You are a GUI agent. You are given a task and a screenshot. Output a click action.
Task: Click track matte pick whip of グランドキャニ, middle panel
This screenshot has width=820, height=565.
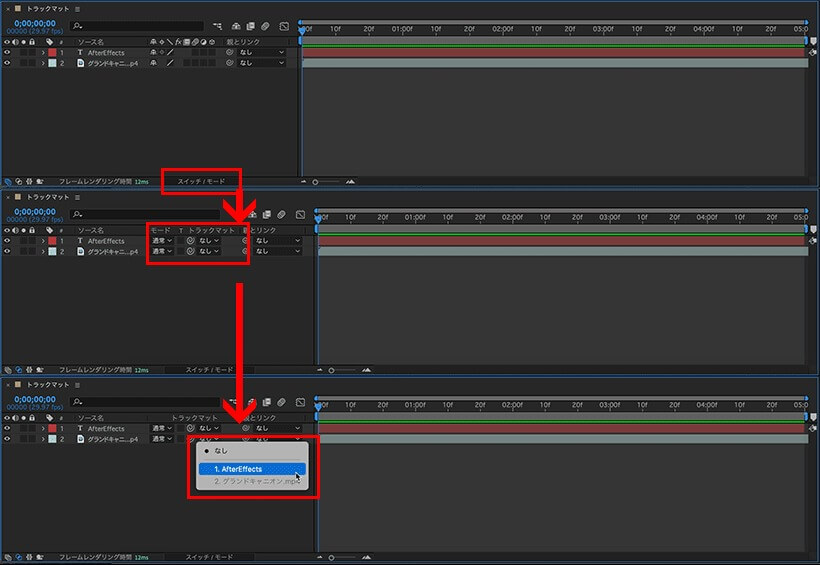pyautogui.click(x=190, y=251)
